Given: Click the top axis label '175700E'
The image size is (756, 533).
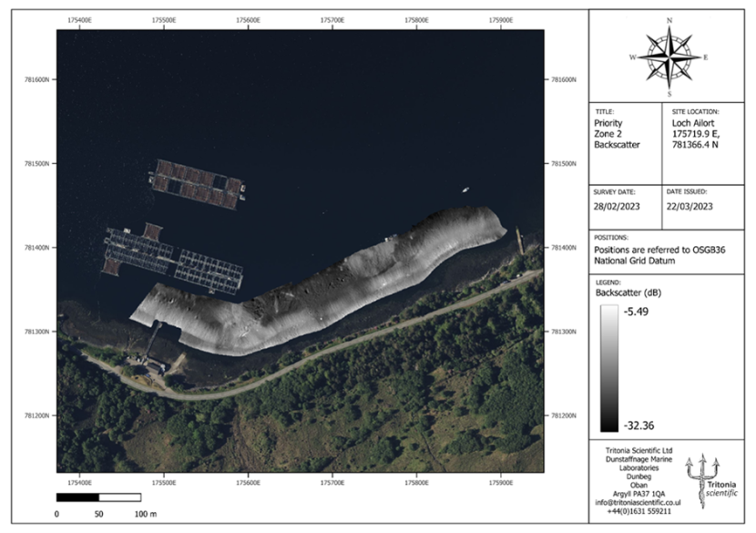Looking at the screenshot, I should point(332,20).
